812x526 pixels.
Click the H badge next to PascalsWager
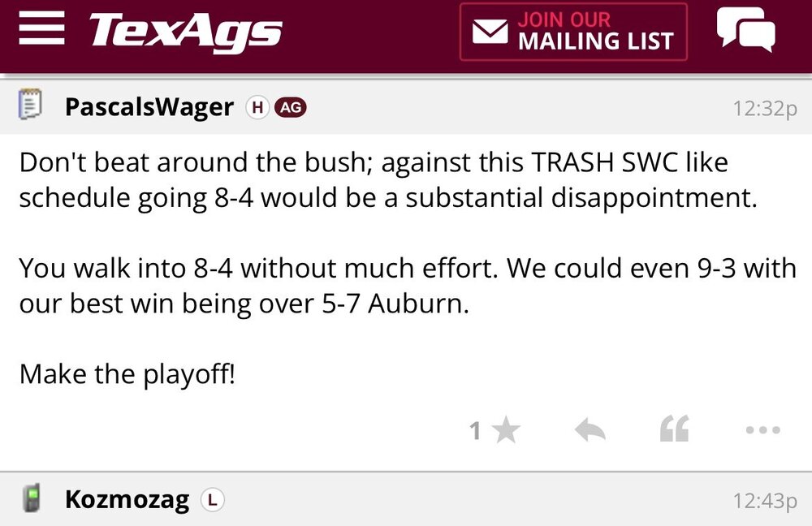pos(257,107)
